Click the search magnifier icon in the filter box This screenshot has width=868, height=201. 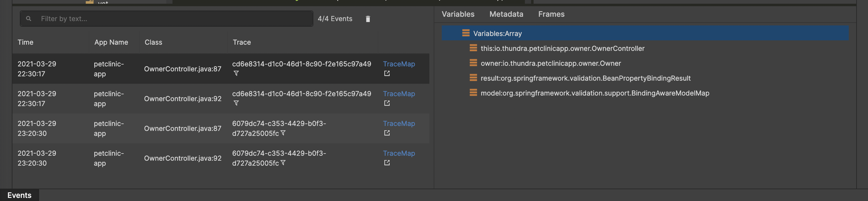pyautogui.click(x=29, y=19)
